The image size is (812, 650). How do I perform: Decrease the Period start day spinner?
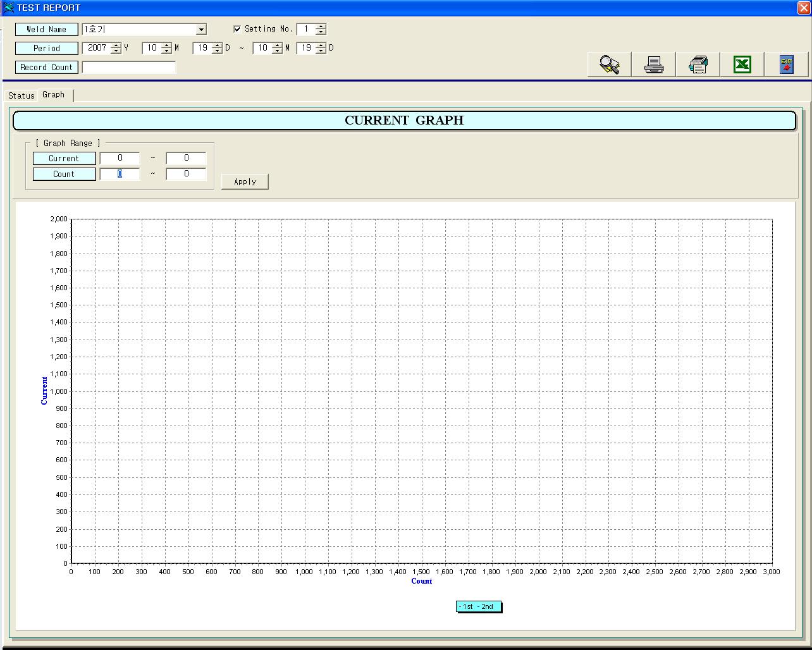tap(217, 51)
